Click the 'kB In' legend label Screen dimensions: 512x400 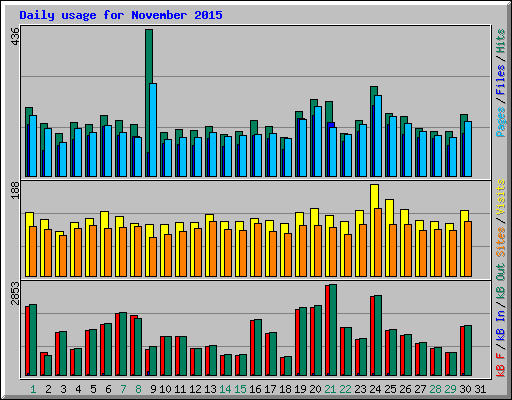pyautogui.click(x=501, y=325)
